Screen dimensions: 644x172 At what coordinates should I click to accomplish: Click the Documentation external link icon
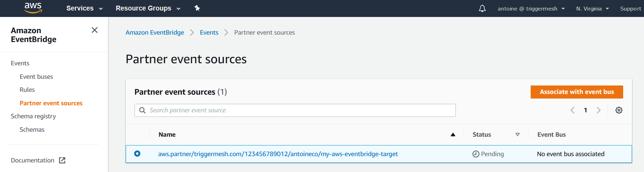pyautogui.click(x=62, y=160)
